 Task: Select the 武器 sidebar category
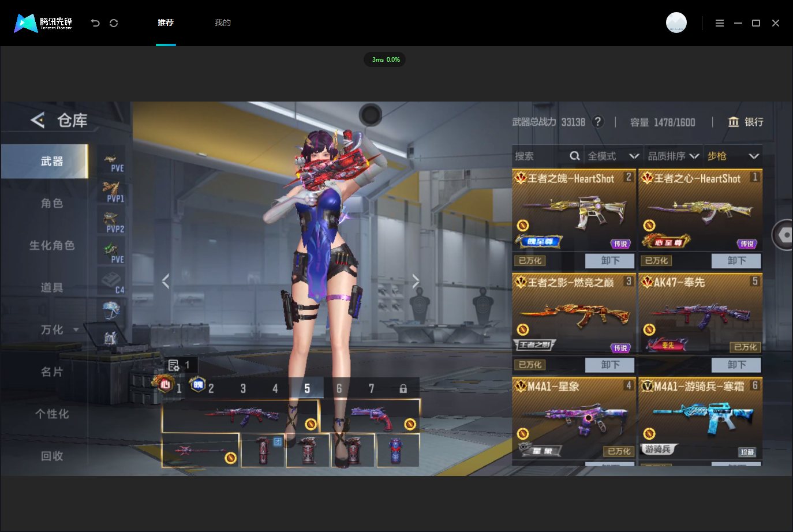point(44,162)
